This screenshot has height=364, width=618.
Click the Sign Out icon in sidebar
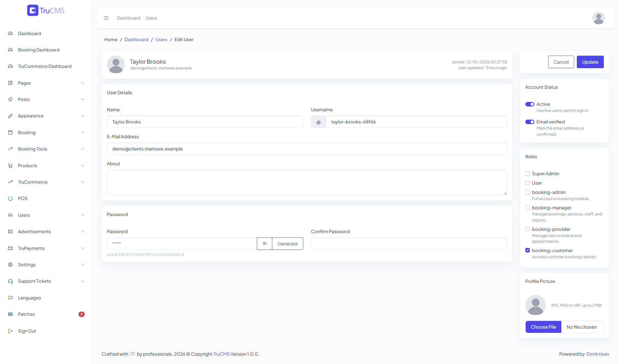[10, 331]
